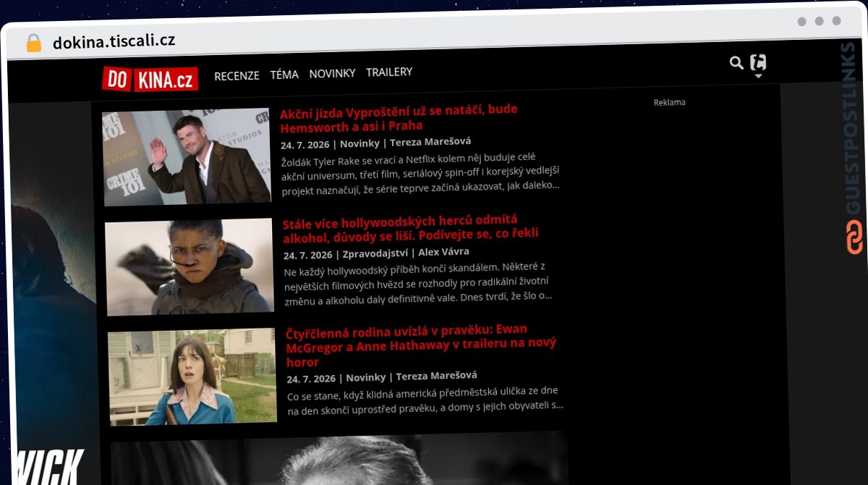Click excerpt beginning 'Ne každý hollywoodský příběh'
The image size is (868, 485).
(x=419, y=282)
